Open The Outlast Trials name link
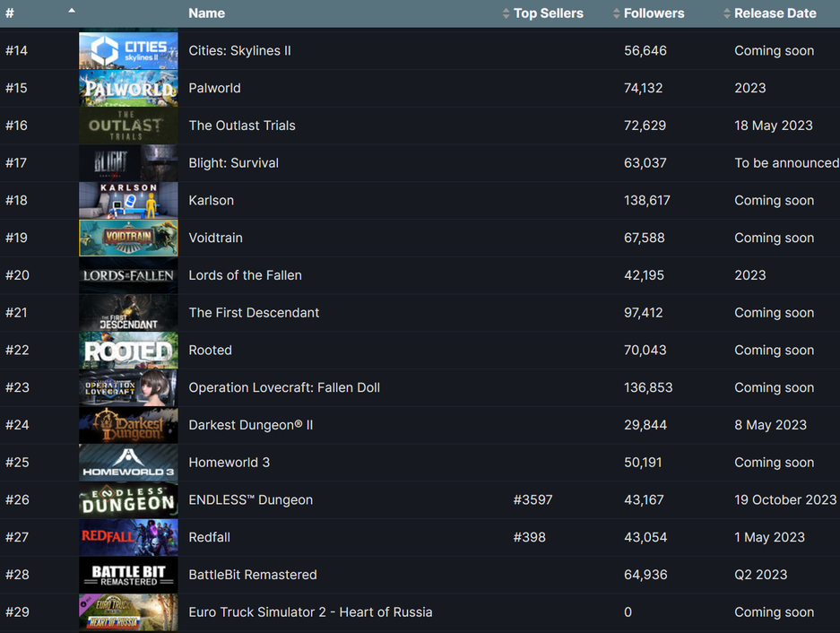840x633 pixels. [x=242, y=126]
